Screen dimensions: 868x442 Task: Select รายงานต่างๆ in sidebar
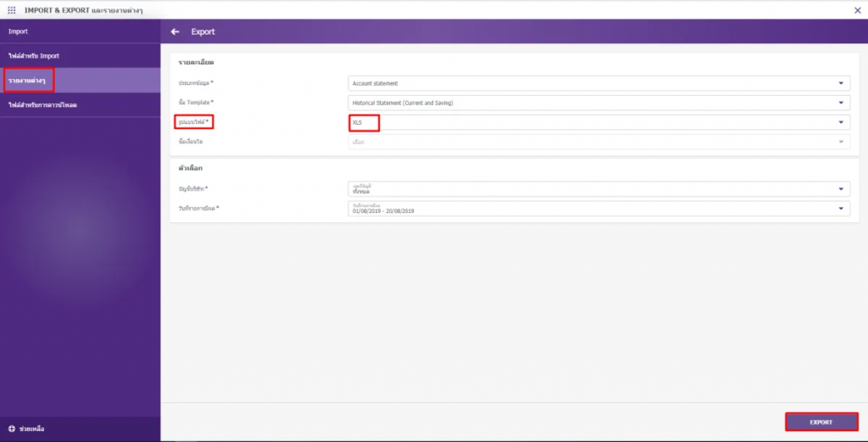[81, 81]
